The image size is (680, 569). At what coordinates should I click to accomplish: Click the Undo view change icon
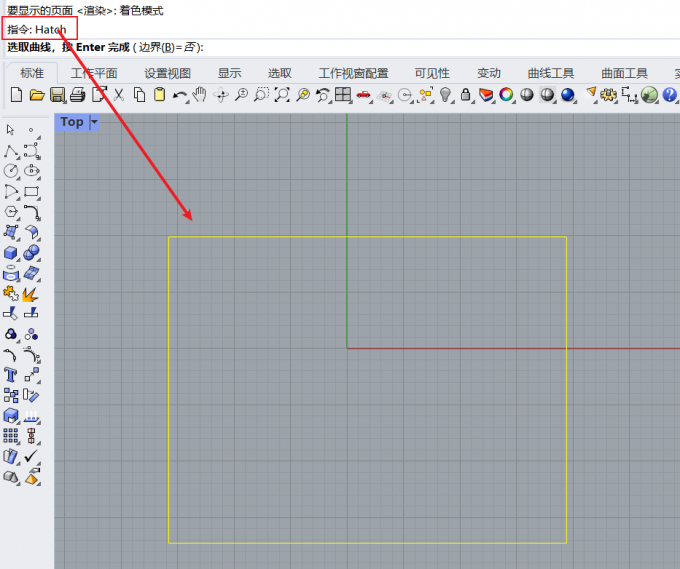click(323, 95)
